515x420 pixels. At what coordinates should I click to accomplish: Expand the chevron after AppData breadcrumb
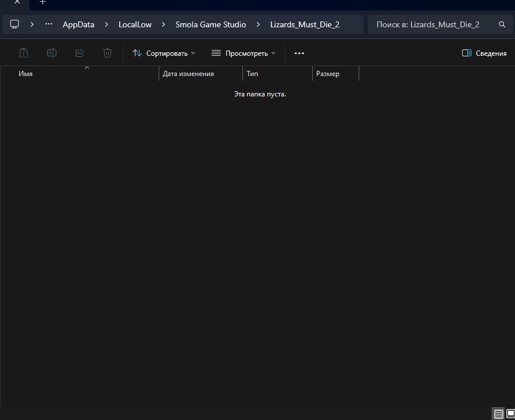pos(107,24)
